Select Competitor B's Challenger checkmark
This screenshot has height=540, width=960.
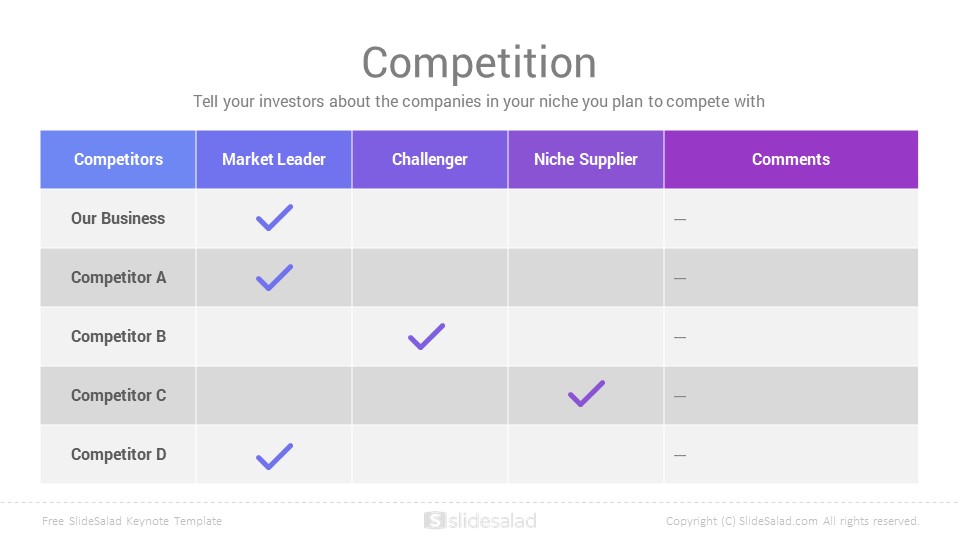click(x=427, y=337)
